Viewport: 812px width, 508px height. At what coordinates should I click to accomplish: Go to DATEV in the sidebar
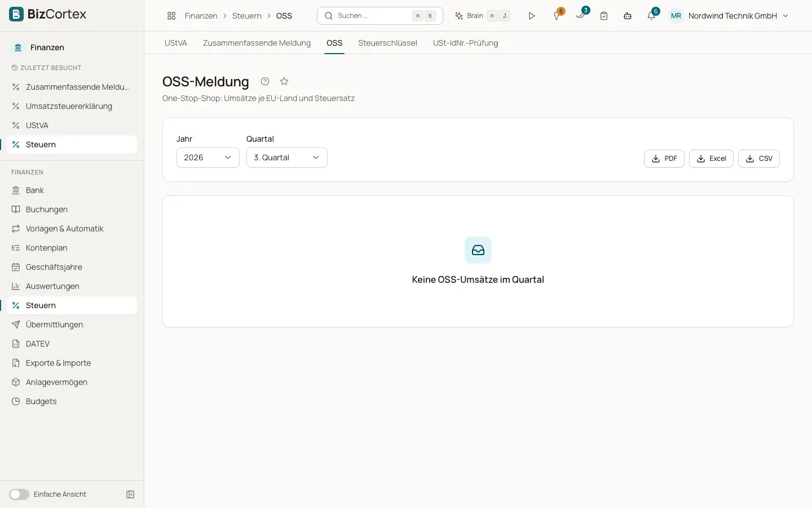click(x=72, y=344)
